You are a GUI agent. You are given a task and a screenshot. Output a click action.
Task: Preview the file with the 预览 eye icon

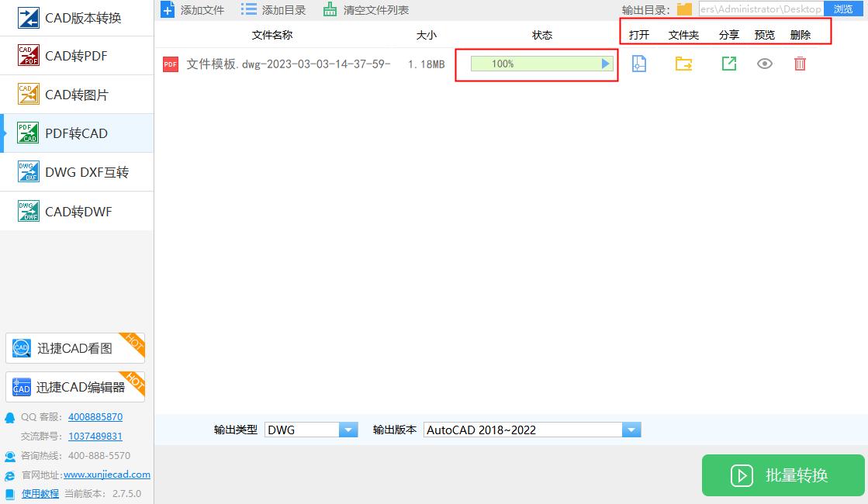coord(765,64)
